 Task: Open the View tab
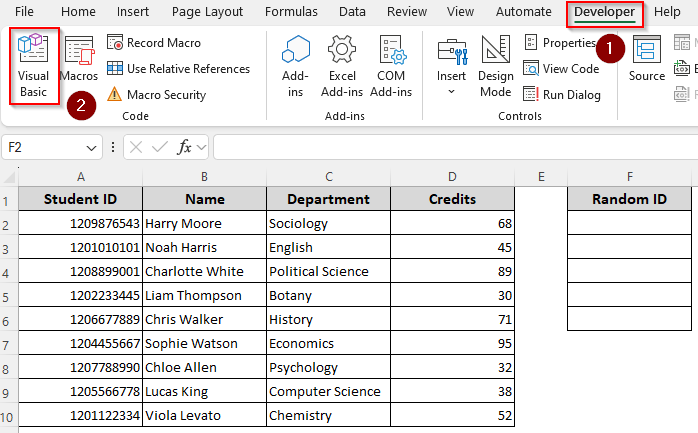pos(460,12)
